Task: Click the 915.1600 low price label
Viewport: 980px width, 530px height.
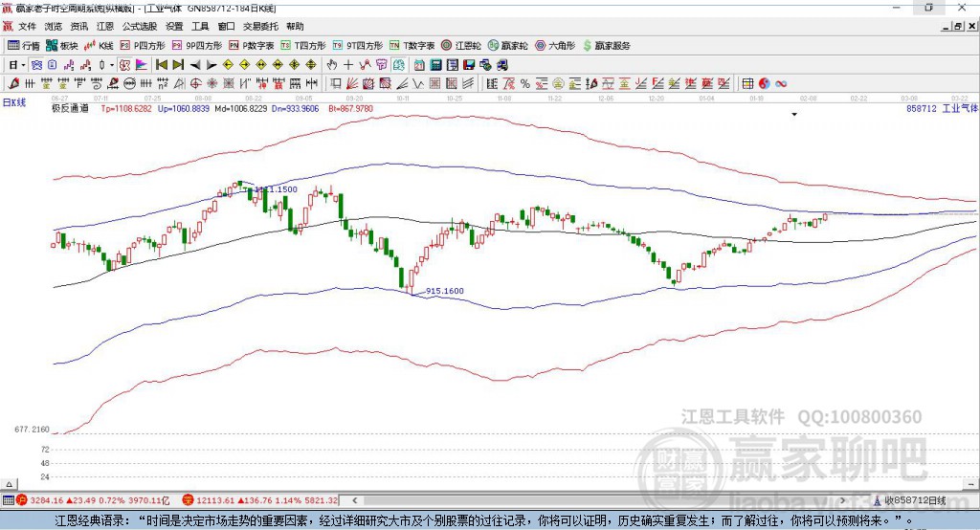Action: pyautogui.click(x=445, y=291)
